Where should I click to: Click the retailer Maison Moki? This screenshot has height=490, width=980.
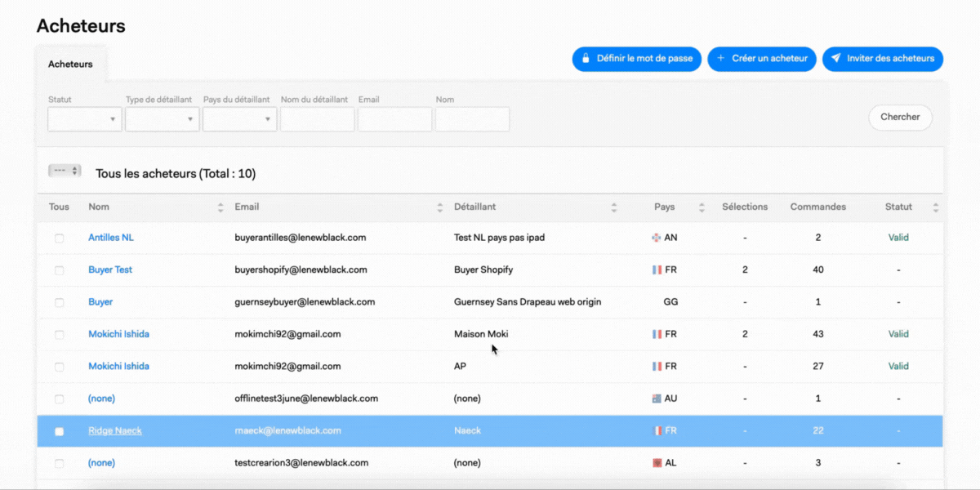[481, 334]
